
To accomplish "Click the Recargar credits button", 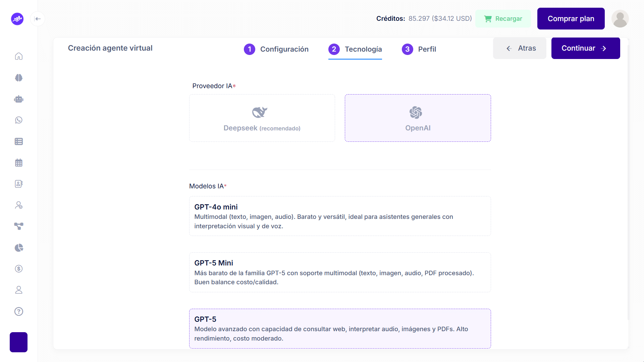I will [x=503, y=19].
